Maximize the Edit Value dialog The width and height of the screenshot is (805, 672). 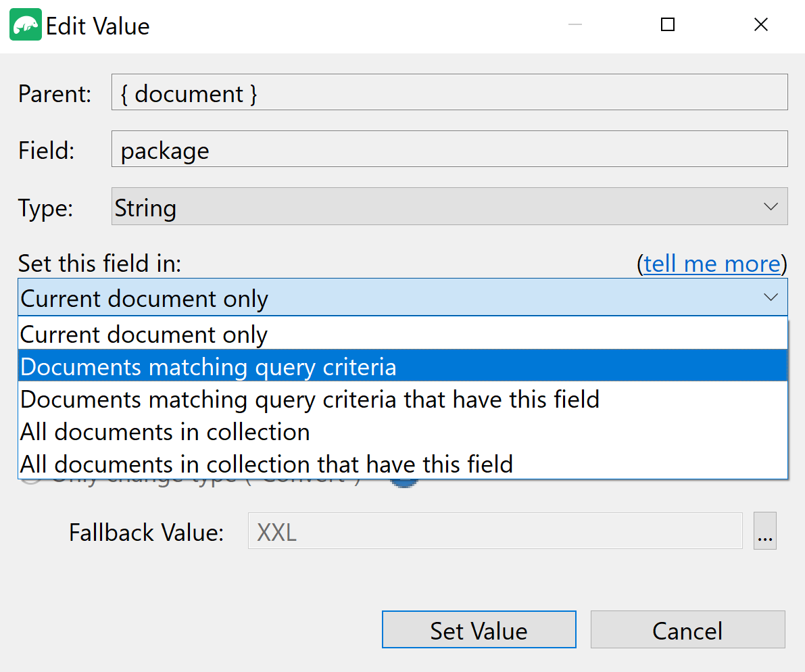click(x=667, y=24)
